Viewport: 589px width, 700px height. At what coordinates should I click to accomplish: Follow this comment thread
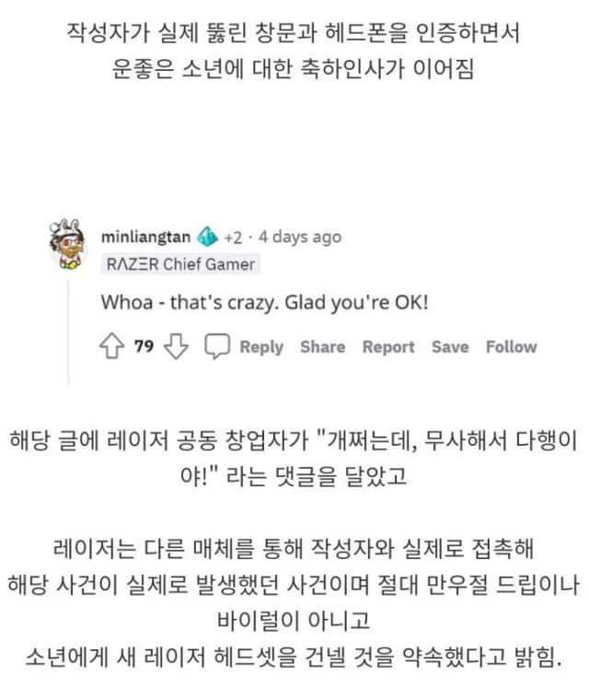coord(512,347)
